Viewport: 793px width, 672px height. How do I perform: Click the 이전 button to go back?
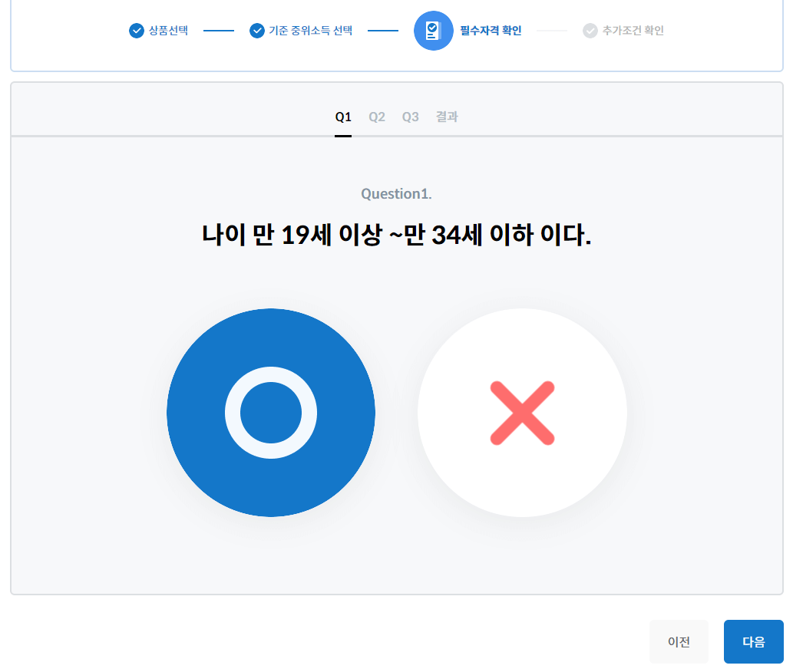[679, 641]
